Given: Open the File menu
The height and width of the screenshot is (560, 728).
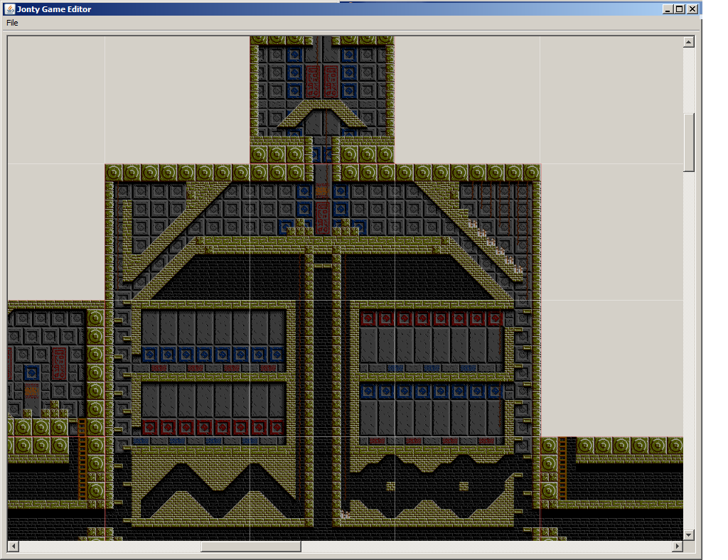Looking at the screenshot, I should (12, 23).
